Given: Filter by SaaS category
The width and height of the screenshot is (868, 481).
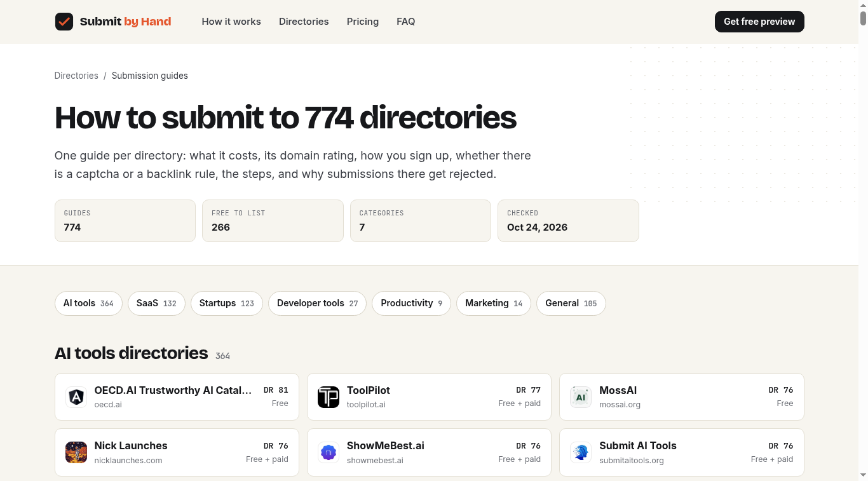Looking at the screenshot, I should (x=156, y=304).
